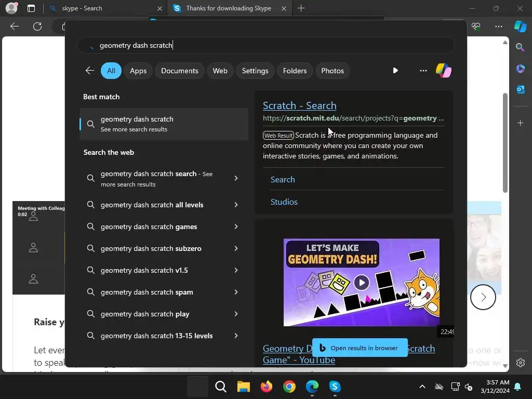Expand chevron for 'games' suggestion
Screen dimensions: 532x399
pos(236,227)
